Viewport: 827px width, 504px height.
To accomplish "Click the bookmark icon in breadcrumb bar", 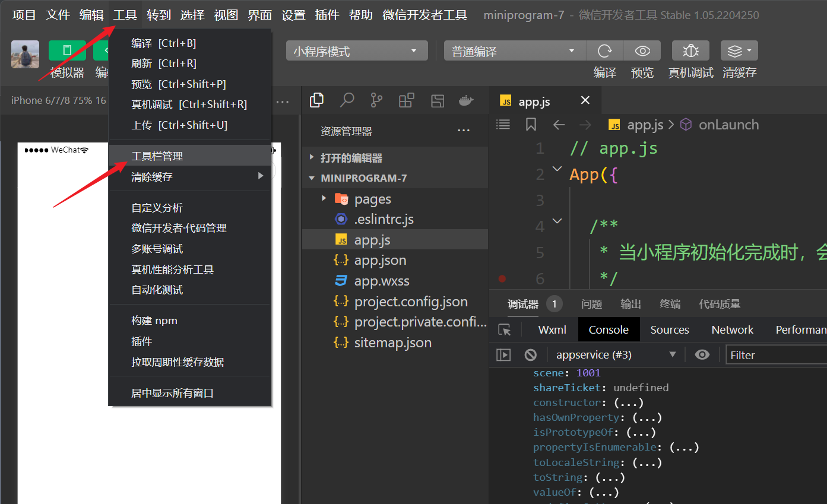I will (531, 125).
